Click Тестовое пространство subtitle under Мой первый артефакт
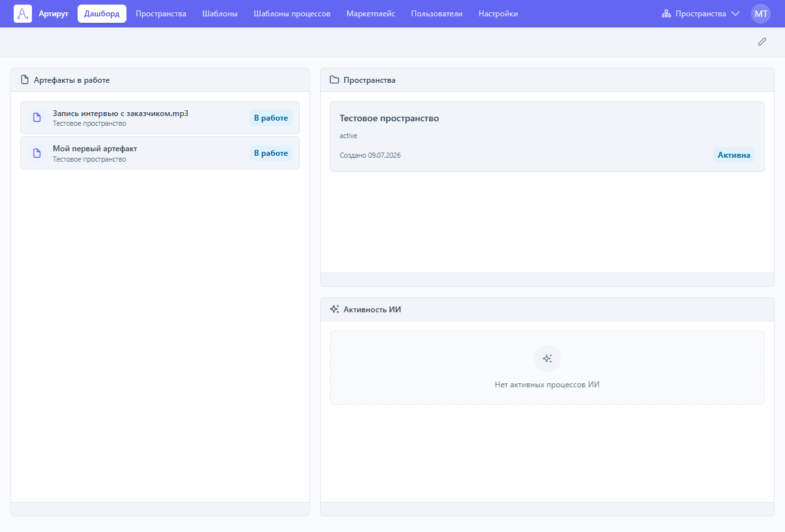Screen dimensions: 785x532 89,159
